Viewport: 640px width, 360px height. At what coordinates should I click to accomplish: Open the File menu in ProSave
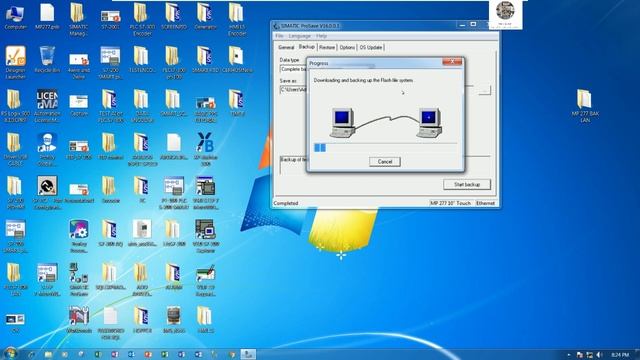click(279, 36)
